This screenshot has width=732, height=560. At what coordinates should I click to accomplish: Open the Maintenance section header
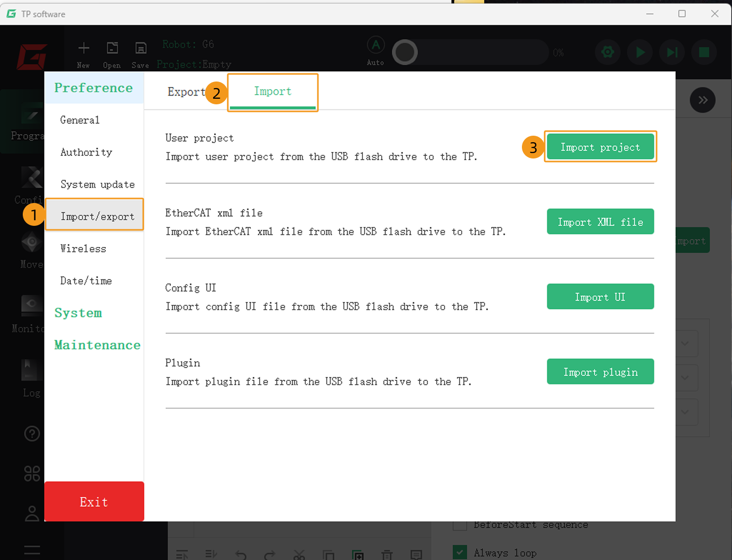click(x=97, y=345)
